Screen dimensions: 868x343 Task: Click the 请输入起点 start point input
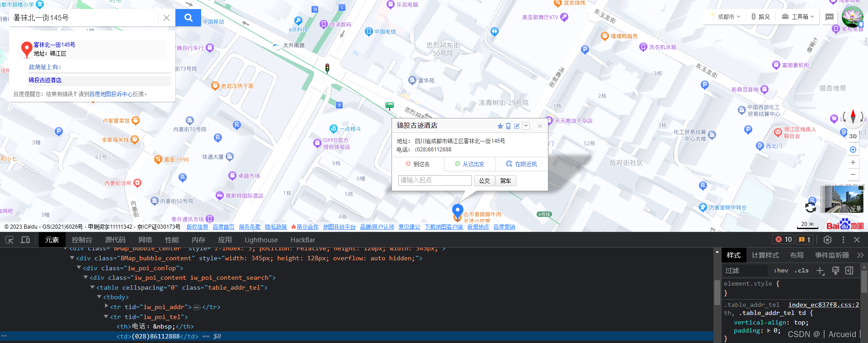tap(435, 180)
